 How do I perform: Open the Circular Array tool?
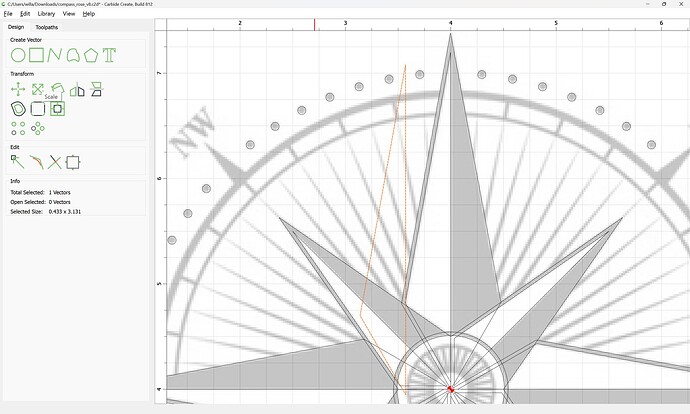(37, 128)
